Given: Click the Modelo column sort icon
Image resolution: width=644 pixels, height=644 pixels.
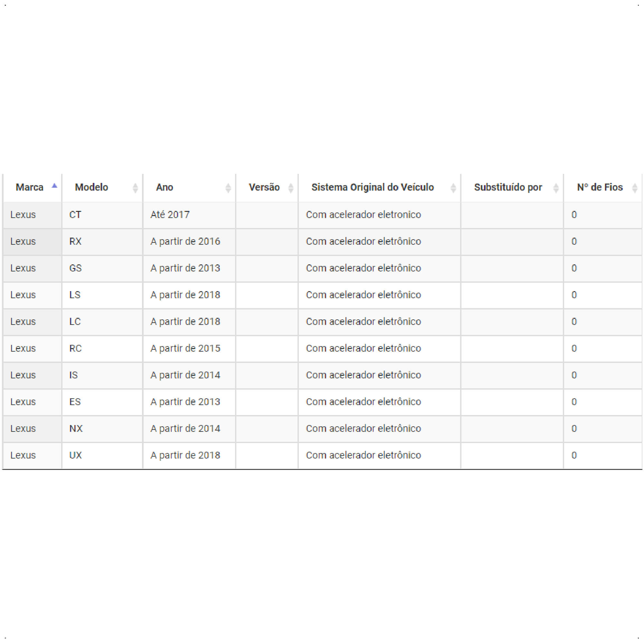Looking at the screenshot, I should click(x=135, y=188).
